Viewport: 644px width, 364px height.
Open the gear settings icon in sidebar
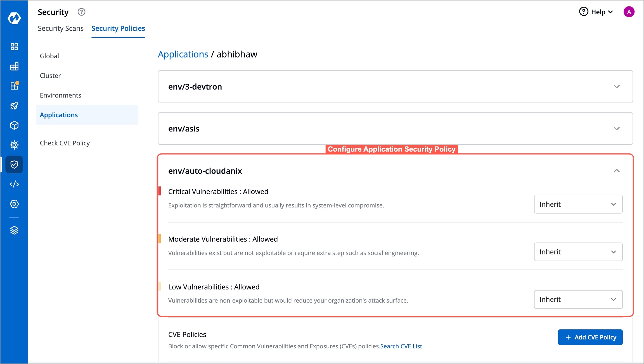(x=14, y=204)
